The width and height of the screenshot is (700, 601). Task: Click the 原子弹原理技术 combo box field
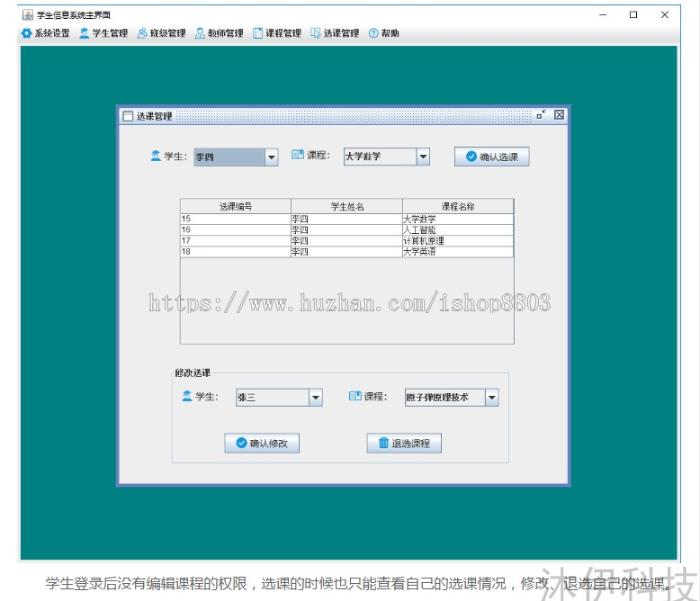tap(452, 398)
